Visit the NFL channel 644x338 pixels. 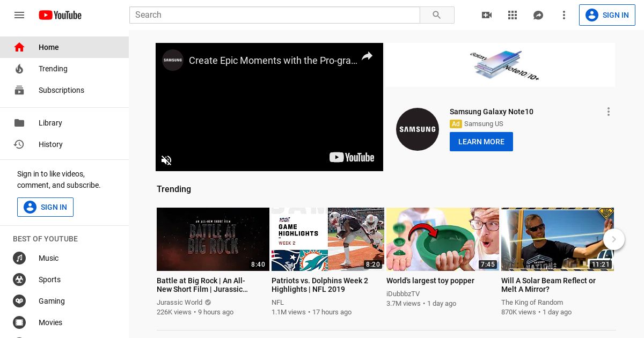coord(277,303)
